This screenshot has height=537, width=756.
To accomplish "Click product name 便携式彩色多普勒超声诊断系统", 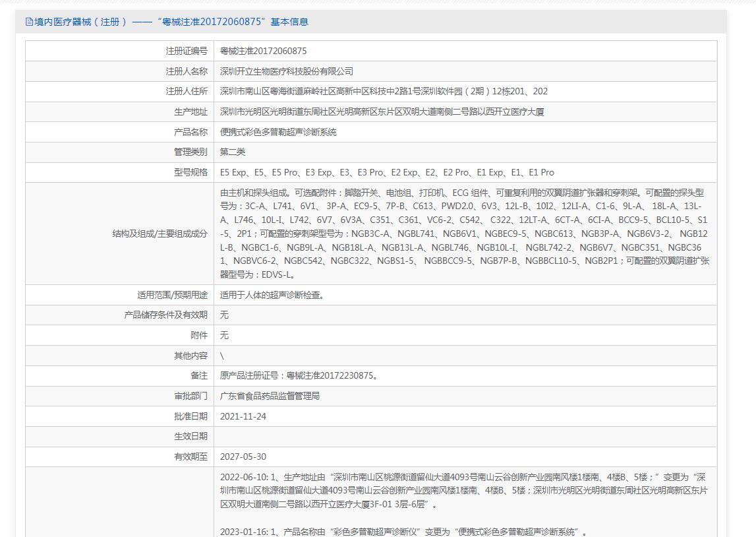I will point(278,132).
